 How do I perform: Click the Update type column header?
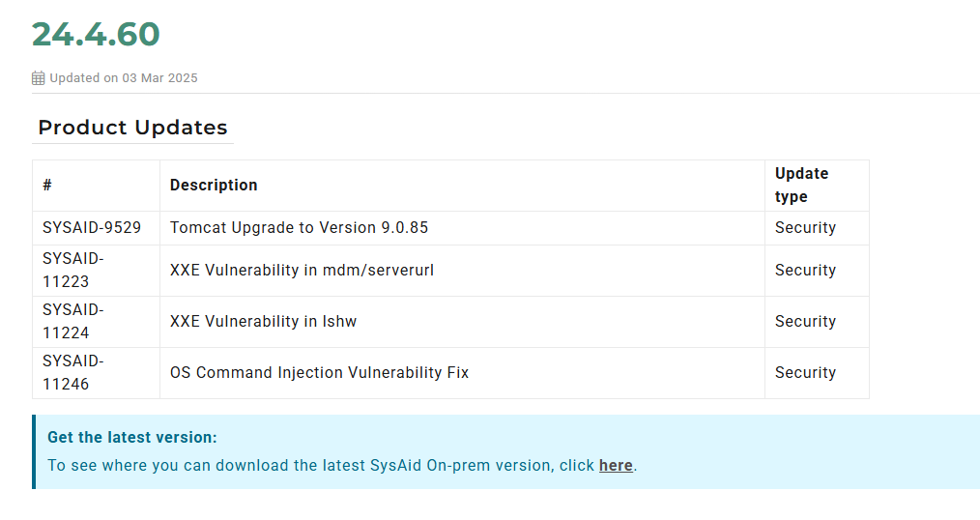[802, 185]
